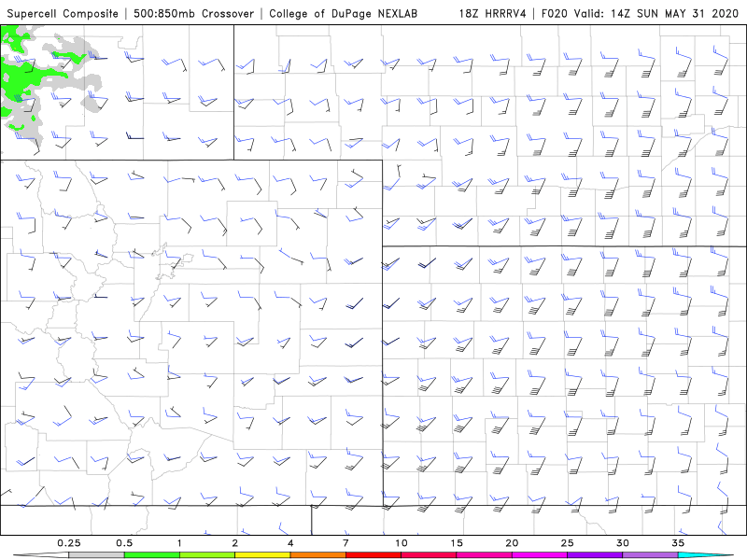The image size is (747, 560).
Task: Select the "10" legend value
Action: click(x=402, y=543)
